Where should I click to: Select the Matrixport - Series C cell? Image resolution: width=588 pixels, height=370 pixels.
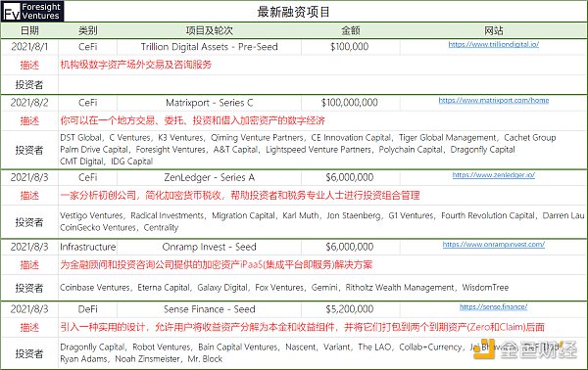209,103
